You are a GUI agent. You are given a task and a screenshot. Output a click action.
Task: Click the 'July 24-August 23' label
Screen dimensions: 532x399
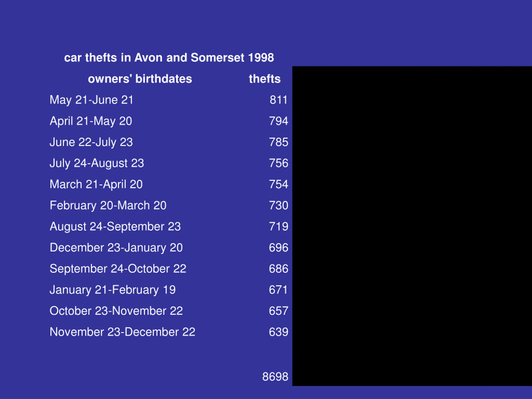pos(97,163)
